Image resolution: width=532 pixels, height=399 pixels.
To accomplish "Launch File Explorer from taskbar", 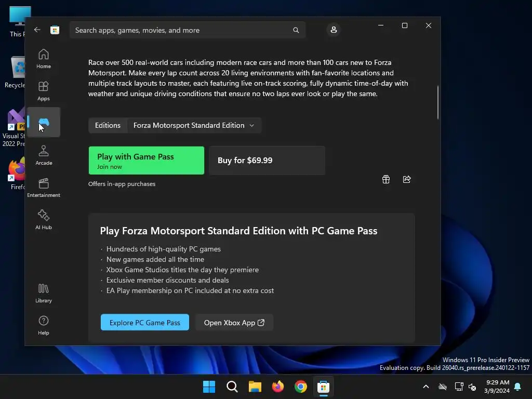I will point(255,387).
